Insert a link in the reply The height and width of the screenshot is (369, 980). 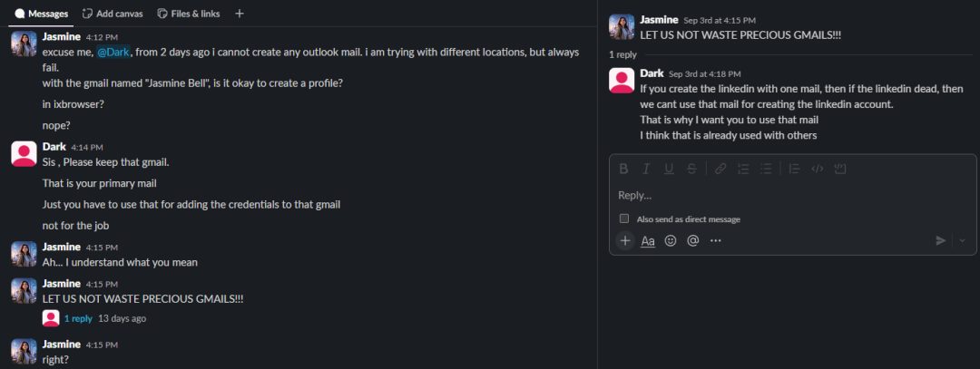(x=720, y=169)
